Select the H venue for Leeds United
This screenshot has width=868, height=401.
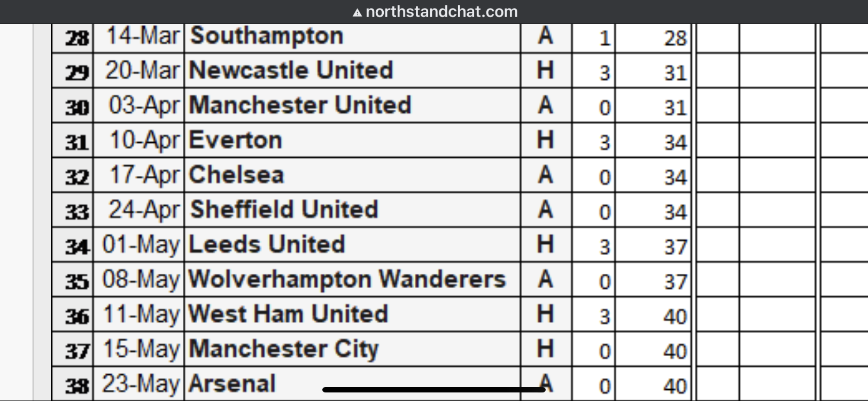click(x=545, y=245)
